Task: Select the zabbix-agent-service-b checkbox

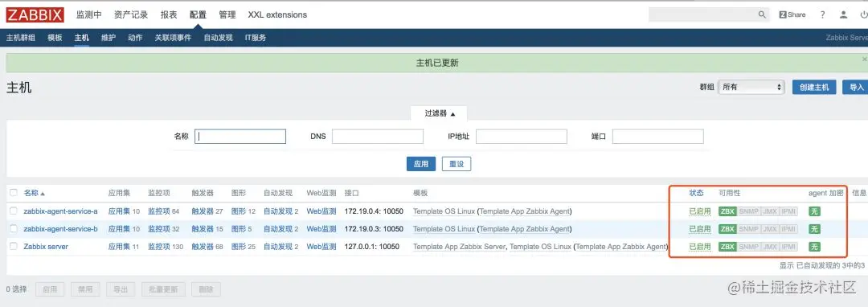Action: tap(14, 228)
